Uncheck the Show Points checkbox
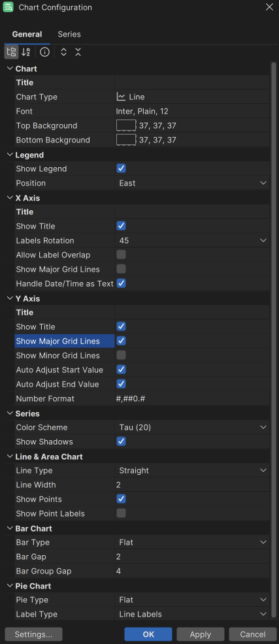The width and height of the screenshot is (279, 644). [x=122, y=499]
